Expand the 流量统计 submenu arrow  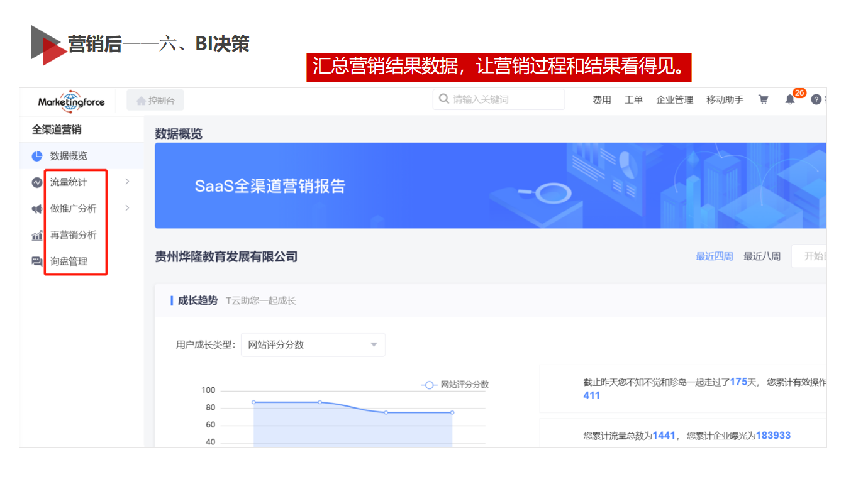127,182
